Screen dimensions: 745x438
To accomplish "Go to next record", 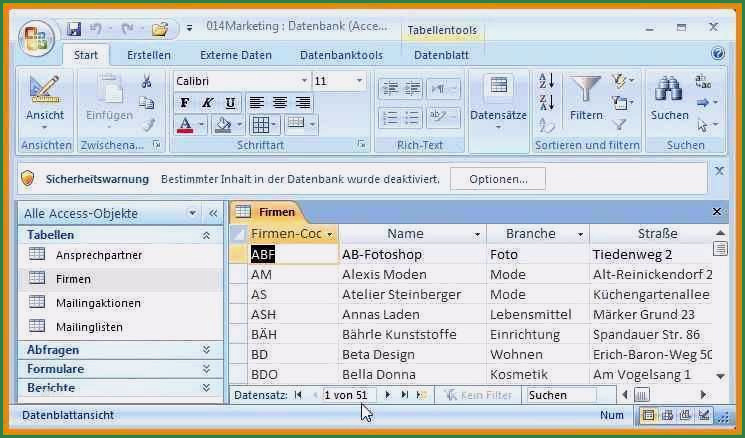I will point(388,395).
